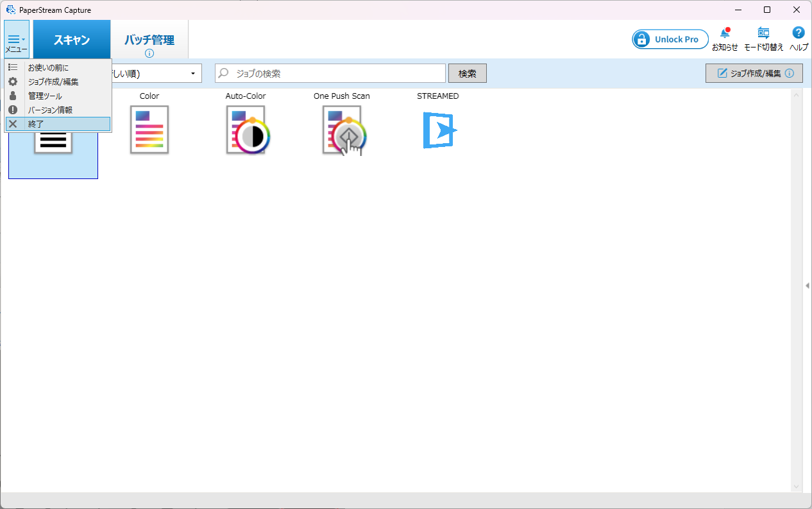Choose 管理ツール in the menu

45,96
